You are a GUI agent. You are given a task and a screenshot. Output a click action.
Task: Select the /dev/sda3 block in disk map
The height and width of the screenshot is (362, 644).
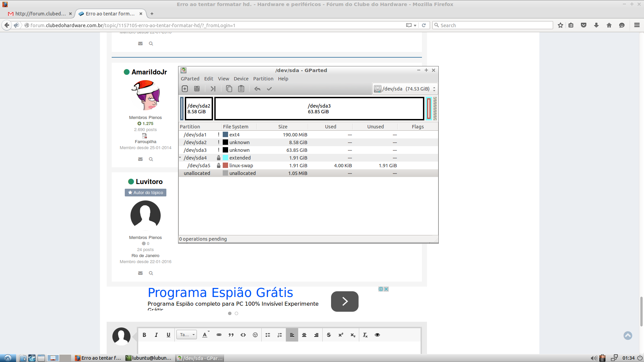(x=319, y=109)
